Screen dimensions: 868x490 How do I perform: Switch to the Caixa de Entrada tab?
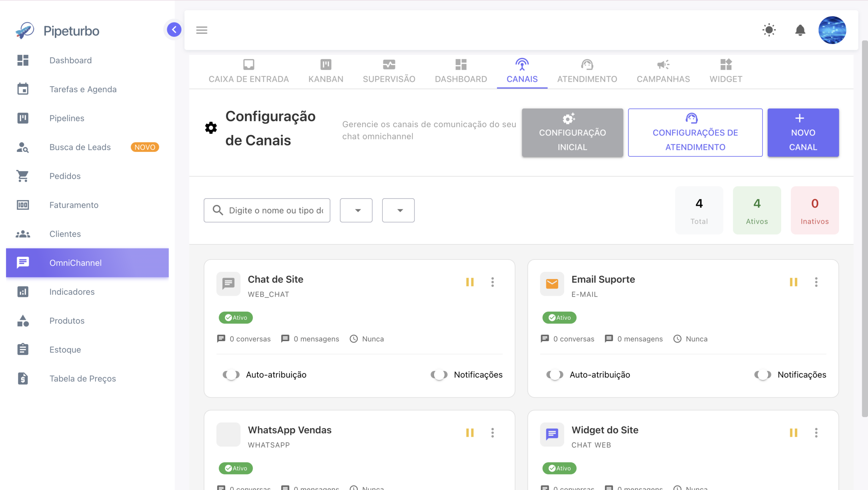click(249, 72)
